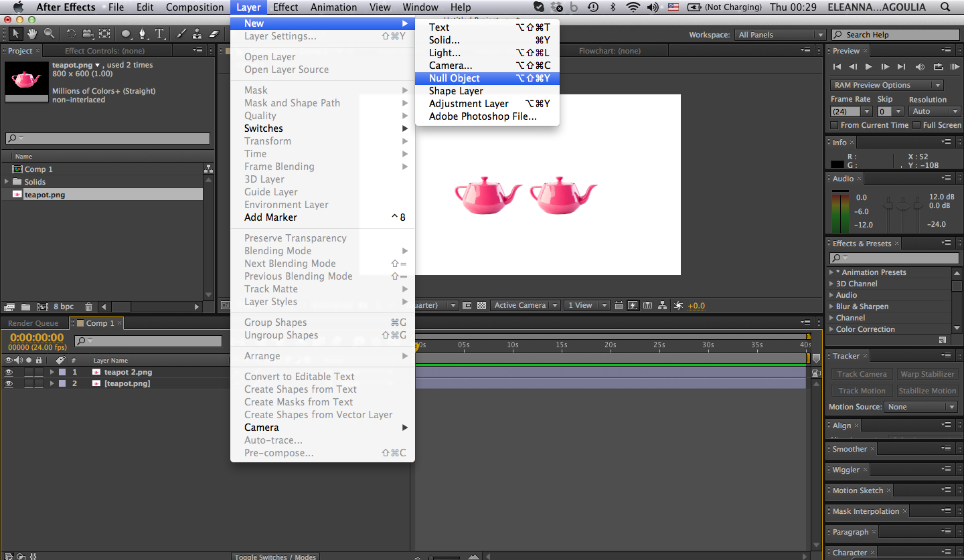Choose Adjustment Layer from New submenu
The width and height of the screenshot is (964, 560).
(x=487, y=104)
